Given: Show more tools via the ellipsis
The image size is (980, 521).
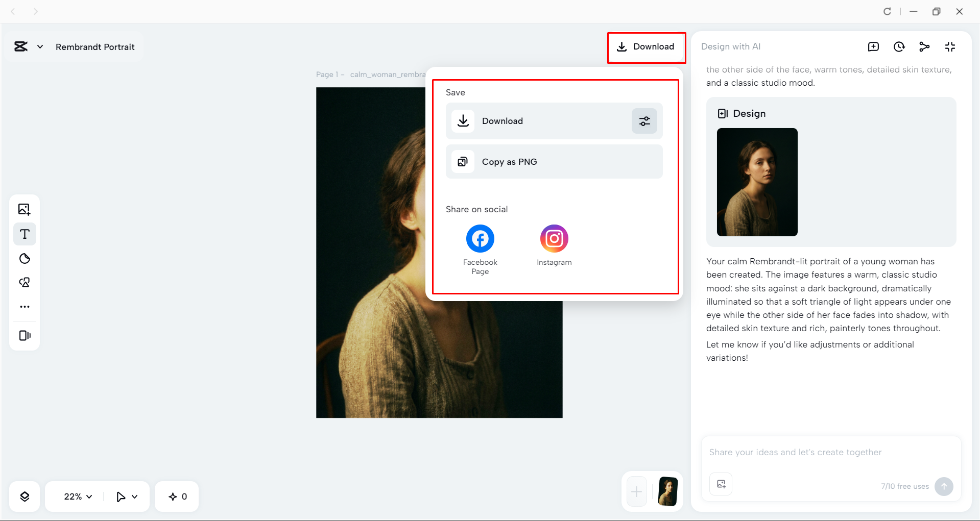Looking at the screenshot, I should 25,307.
